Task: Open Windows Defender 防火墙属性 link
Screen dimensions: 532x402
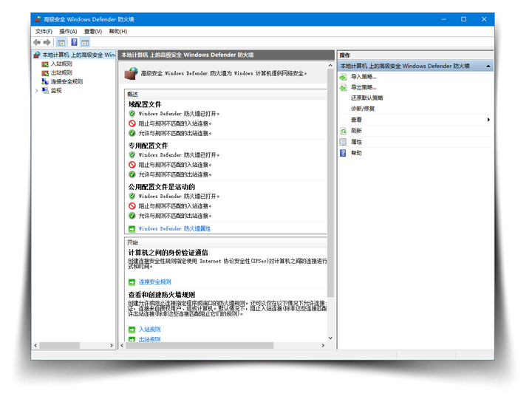Action: click(174, 228)
